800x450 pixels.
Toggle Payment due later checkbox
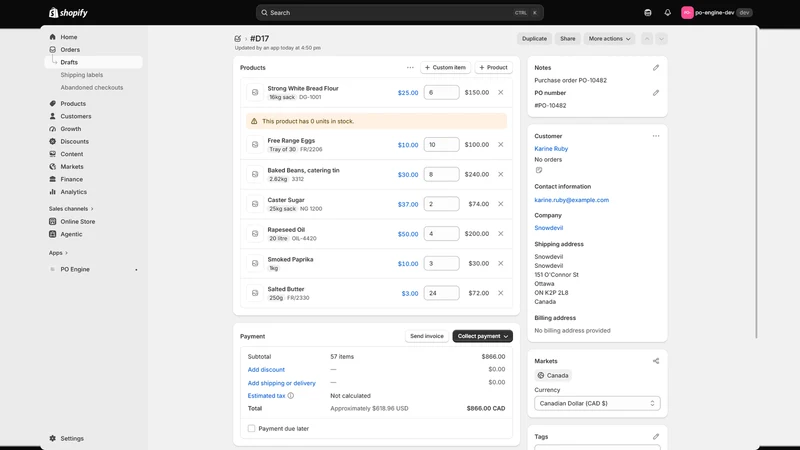[252, 429]
